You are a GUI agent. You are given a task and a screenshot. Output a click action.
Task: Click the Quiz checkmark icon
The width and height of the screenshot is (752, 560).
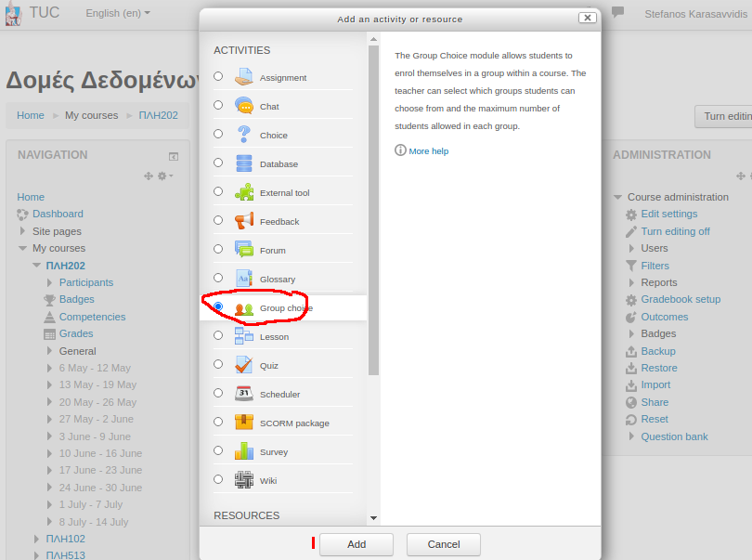coord(244,365)
